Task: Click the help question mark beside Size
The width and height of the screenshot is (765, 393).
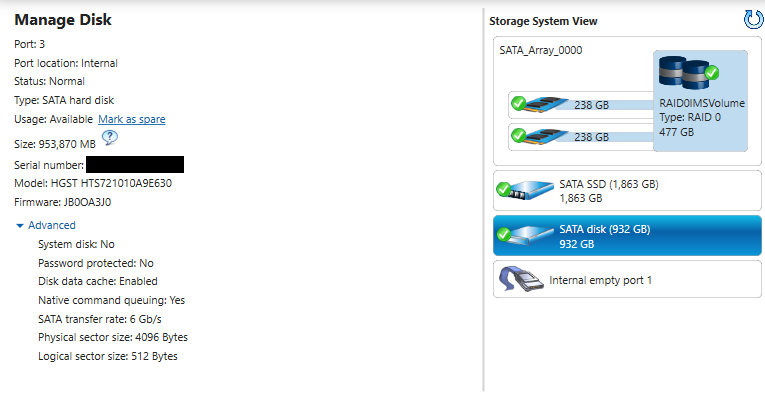Action: click(x=110, y=138)
